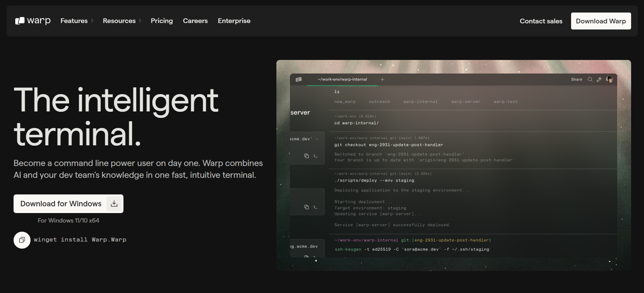Expand the Features menu chevron
Image resolution: width=644 pixels, height=293 pixels.
92,21
